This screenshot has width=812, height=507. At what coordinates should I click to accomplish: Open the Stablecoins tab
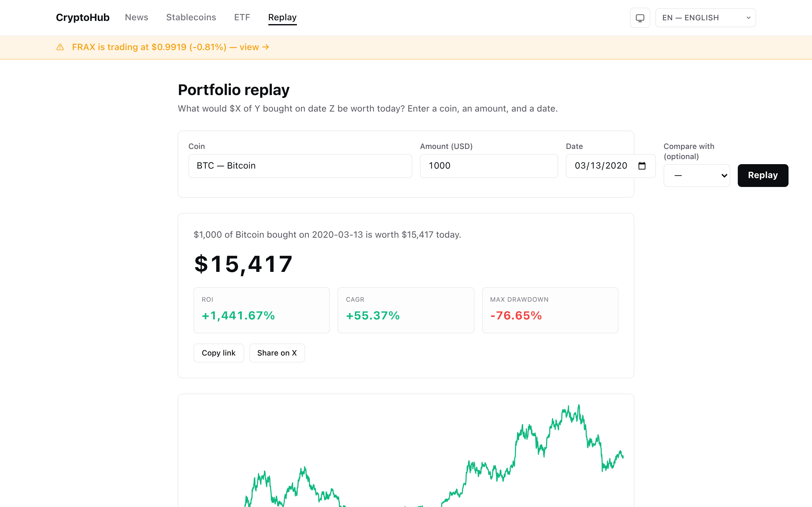tap(191, 17)
